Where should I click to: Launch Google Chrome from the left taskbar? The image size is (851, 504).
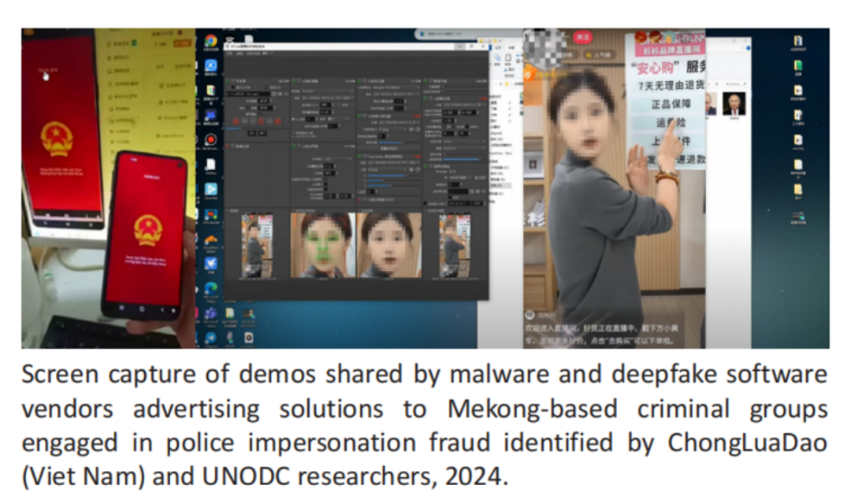pos(211,40)
